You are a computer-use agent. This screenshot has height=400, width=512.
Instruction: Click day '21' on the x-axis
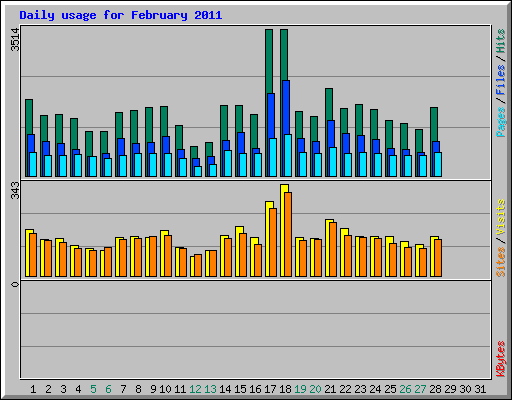tap(330, 389)
